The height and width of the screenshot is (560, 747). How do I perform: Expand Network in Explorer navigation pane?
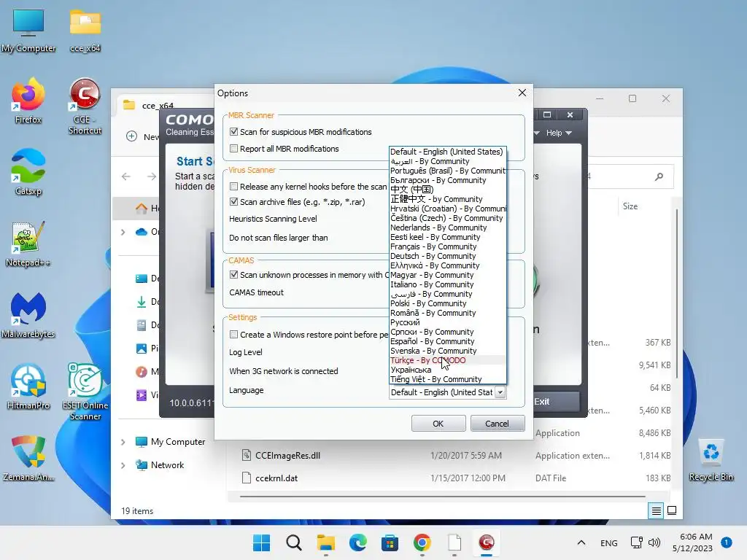coord(123,465)
